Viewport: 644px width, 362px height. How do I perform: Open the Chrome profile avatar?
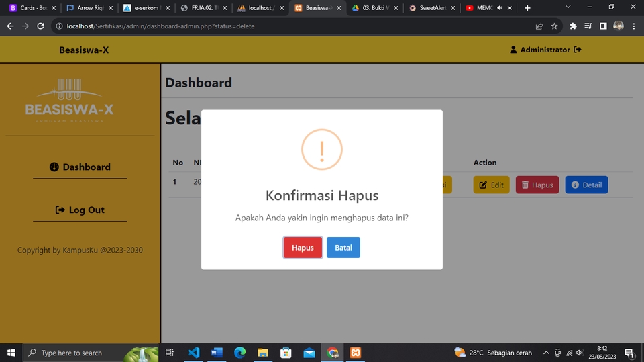619,26
